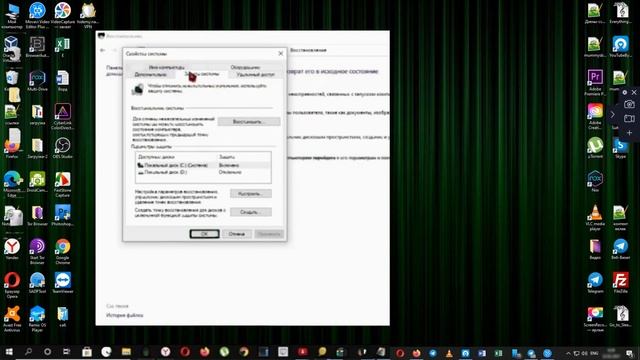
Task: Switch to the Оборудование tab
Action: coord(245,67)
